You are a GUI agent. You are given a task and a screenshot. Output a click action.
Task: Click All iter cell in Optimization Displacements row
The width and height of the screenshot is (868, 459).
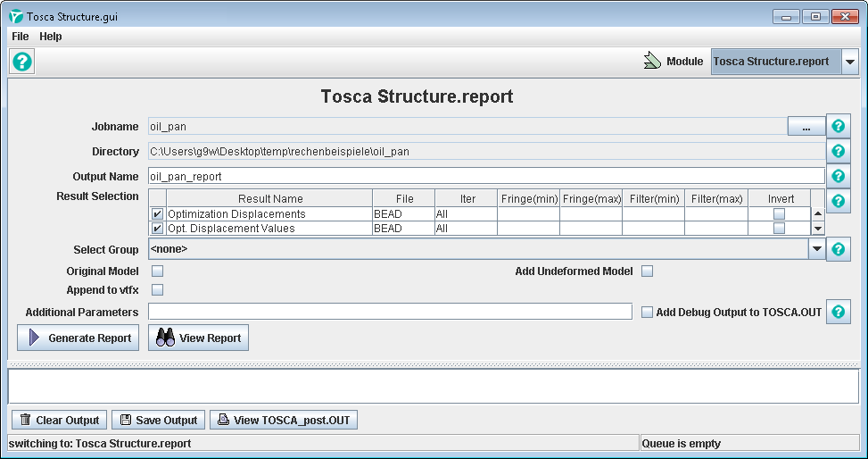(x=466, y=214)
